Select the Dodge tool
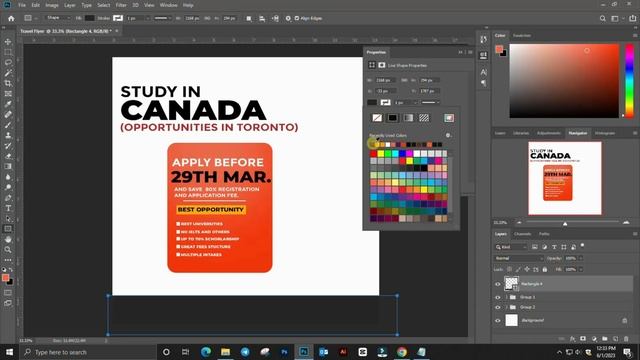This screenshot has width=640, height=360. [8, 187]
